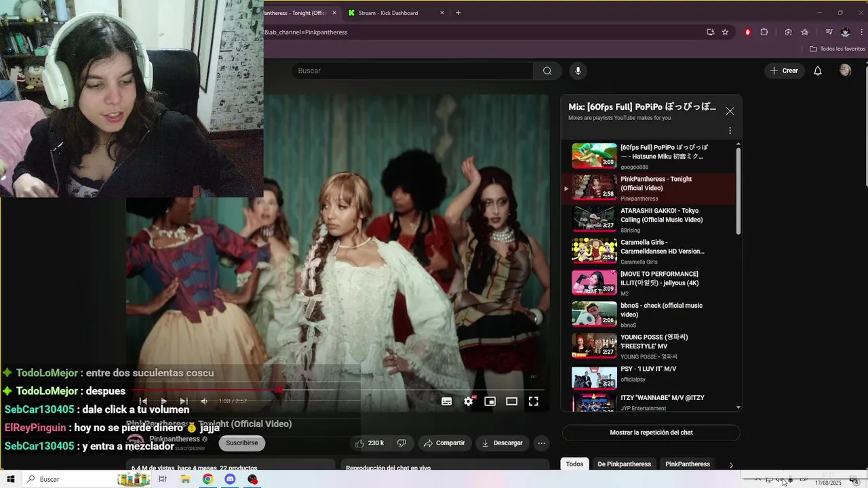The height and width of the screenshot is (488, 868).
Task: Open Task View on the taskbar
Action: tap(163, 479)
